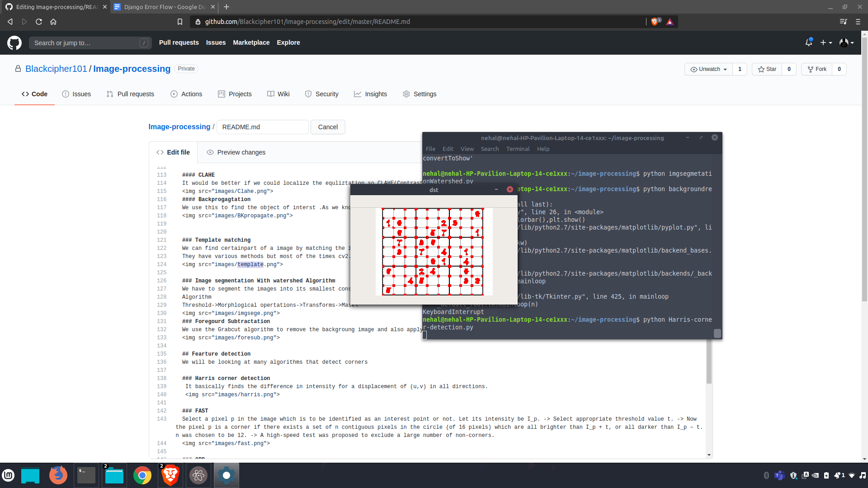The width and height of the screenshot is (868, 488).
Task: Click the Cancel button
Action: pos(328,127)
